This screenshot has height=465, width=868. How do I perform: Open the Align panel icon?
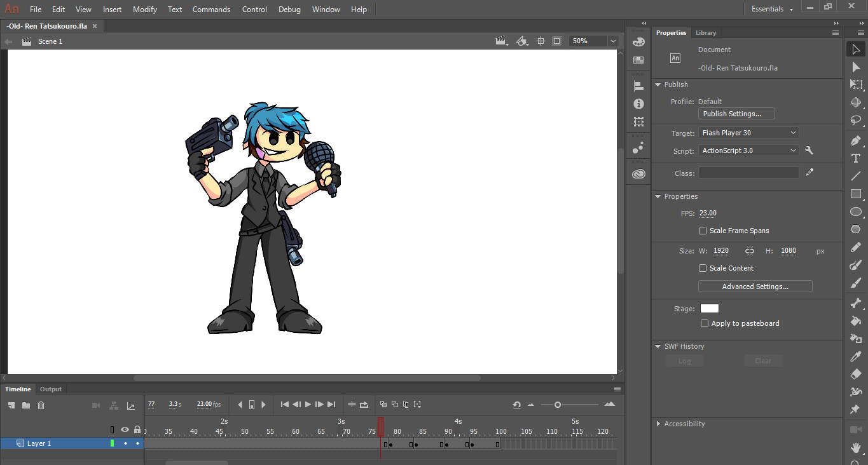638,84
